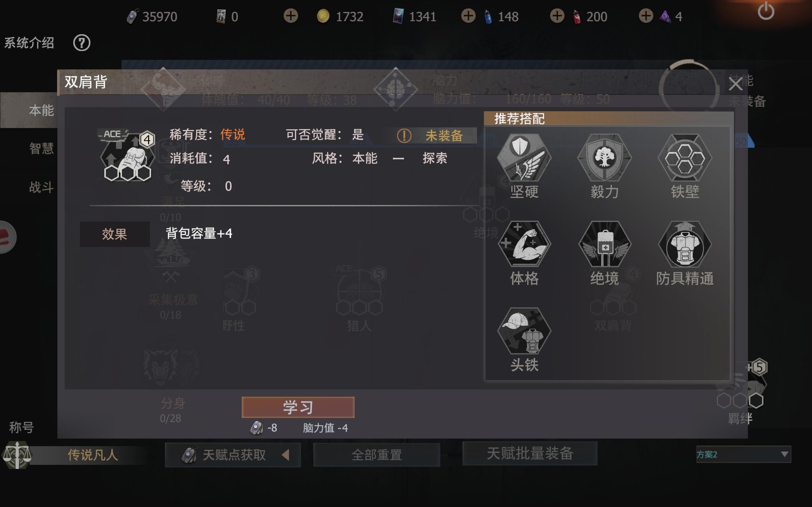Switch to the 智慧 tab
Viewport: 812px width, 507px height.
(x=41, y=148)
